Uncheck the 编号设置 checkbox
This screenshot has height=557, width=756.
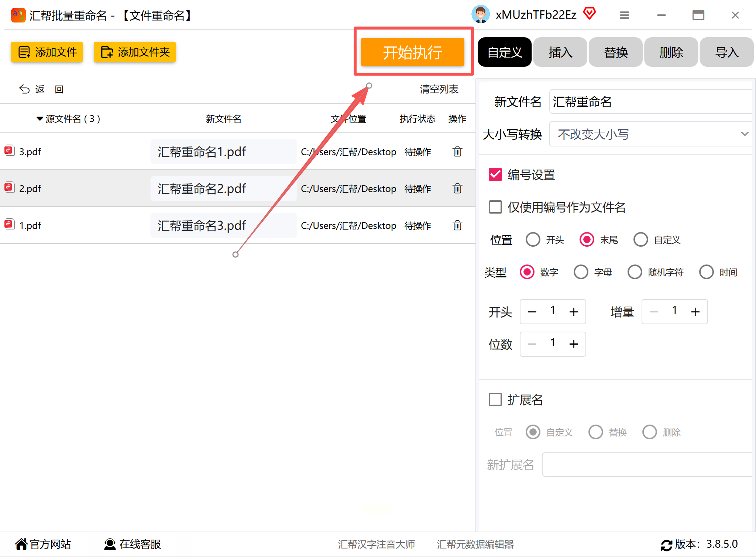point(495,174)
